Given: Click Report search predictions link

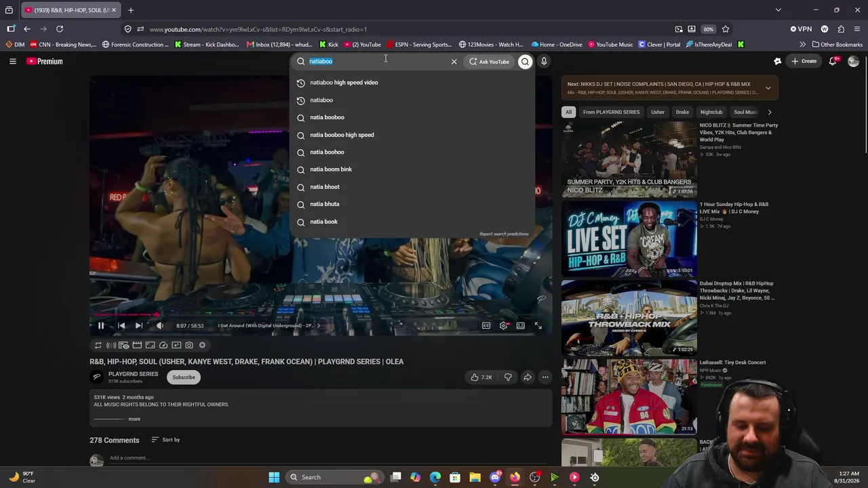Looking at the screenshot, I should click(504, 234).
